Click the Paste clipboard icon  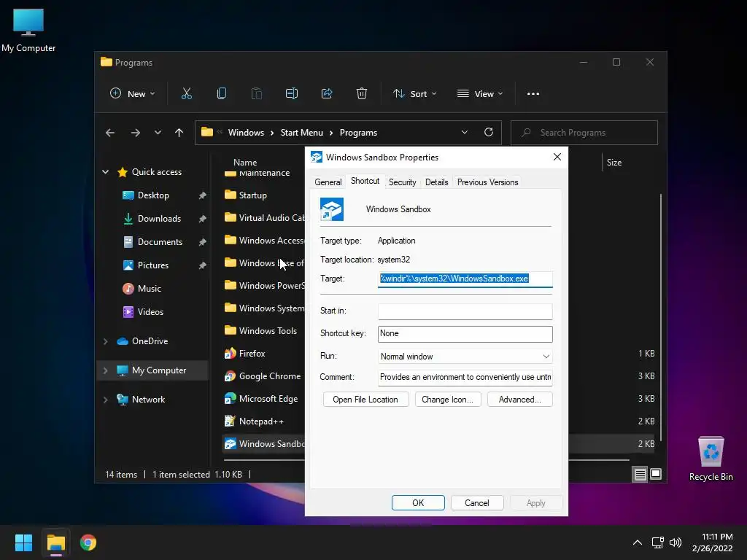256,94
